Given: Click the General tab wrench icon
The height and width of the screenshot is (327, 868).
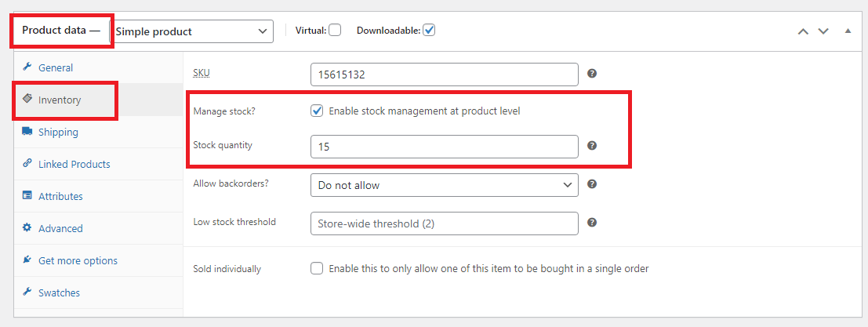Looking at the screenshot, I should click(x=27, y=67).
